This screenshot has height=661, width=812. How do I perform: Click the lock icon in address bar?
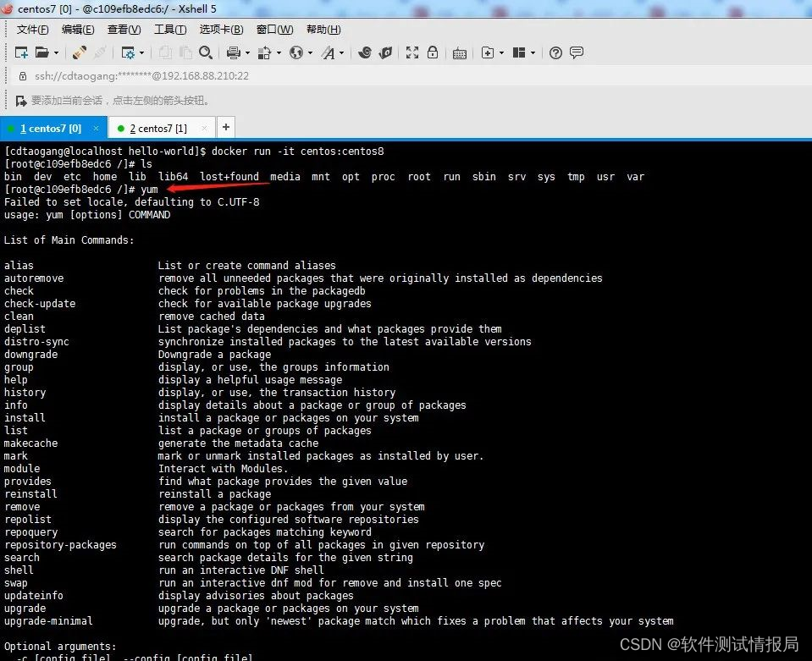[x=23, y=76]
